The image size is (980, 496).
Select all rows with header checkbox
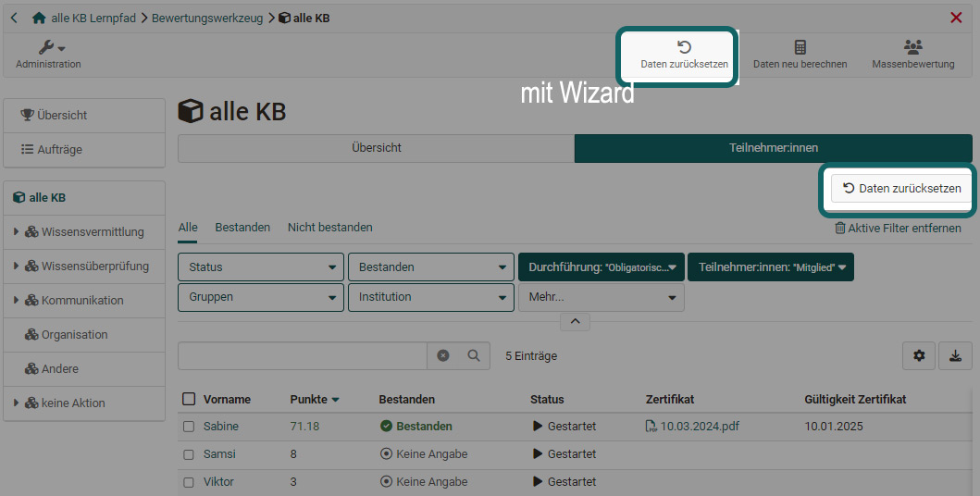189,399
